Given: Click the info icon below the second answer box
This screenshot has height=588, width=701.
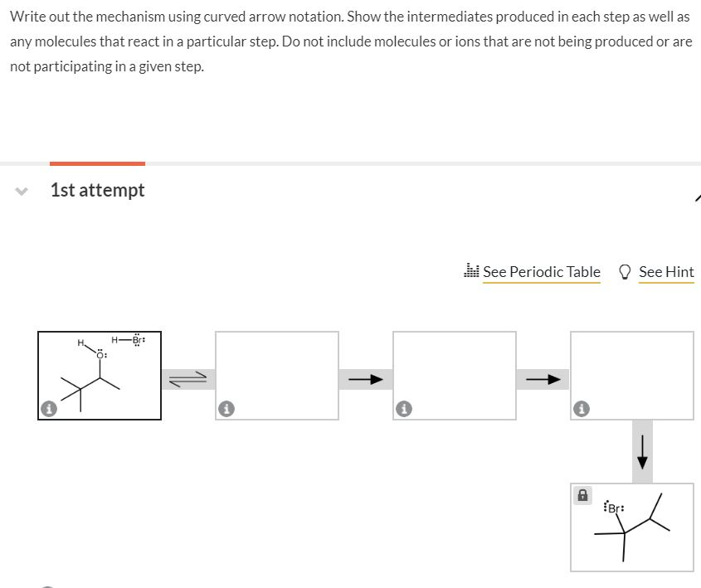Looking at the screenshot, I should tap(226, 407).
